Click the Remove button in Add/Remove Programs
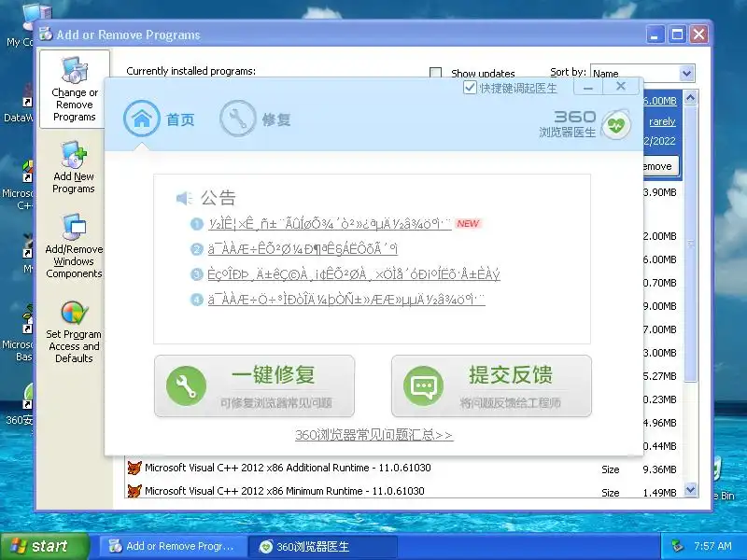This screenshot has height=560, width=747. pos(661,166)
